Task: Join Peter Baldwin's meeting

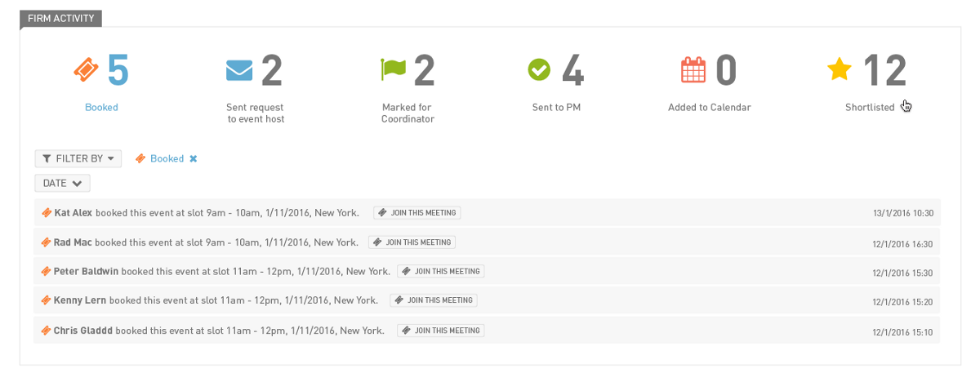Action: click(441, 272)
